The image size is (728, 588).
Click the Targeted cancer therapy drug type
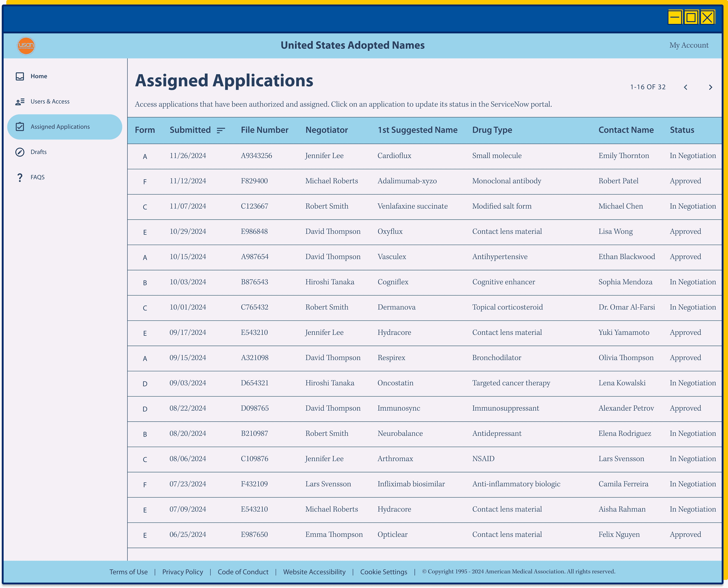click(511, 383)
